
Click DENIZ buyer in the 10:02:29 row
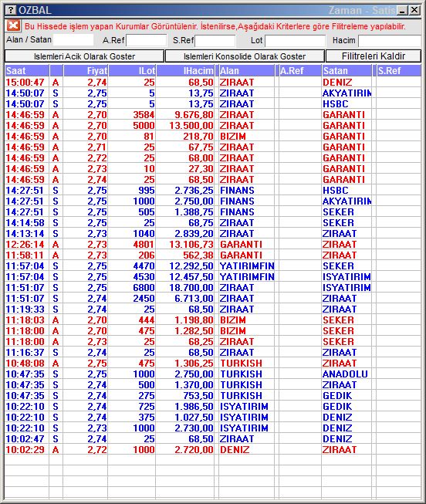click(235, 450)
